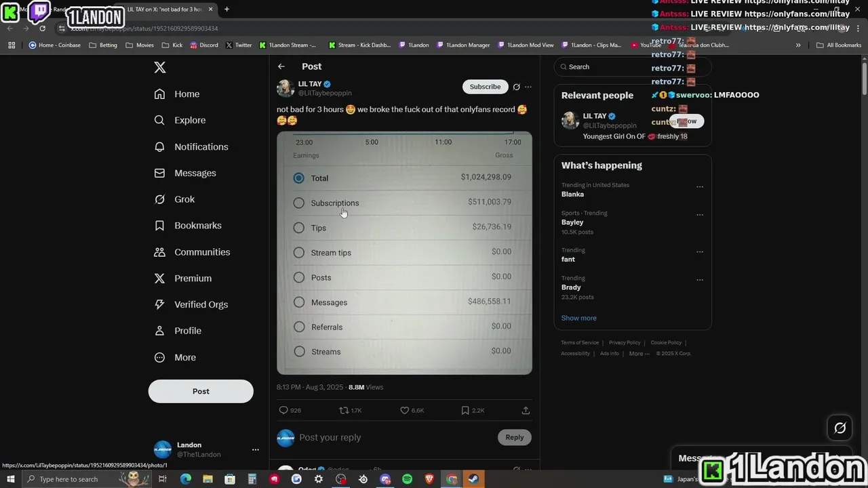Open Home - Coinbase bookmark
The width and height of the screenshot is (868, 488).
click(x=55, y=45)
